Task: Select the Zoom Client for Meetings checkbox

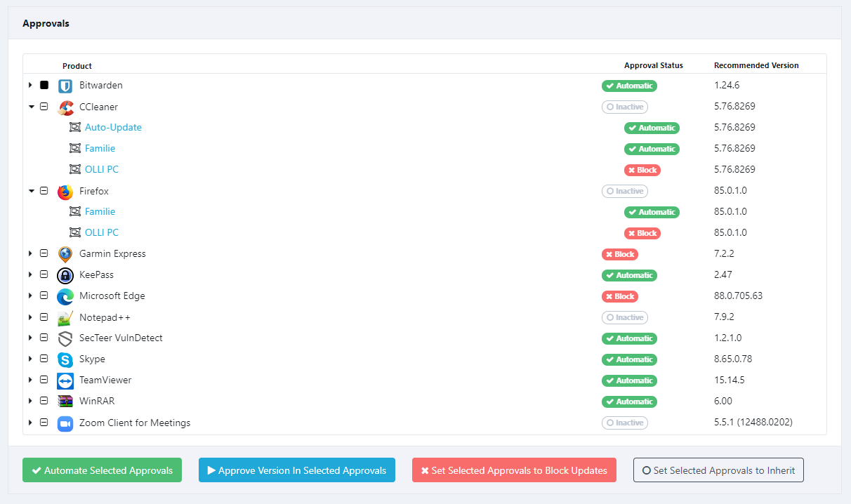Action: [44, 423]
